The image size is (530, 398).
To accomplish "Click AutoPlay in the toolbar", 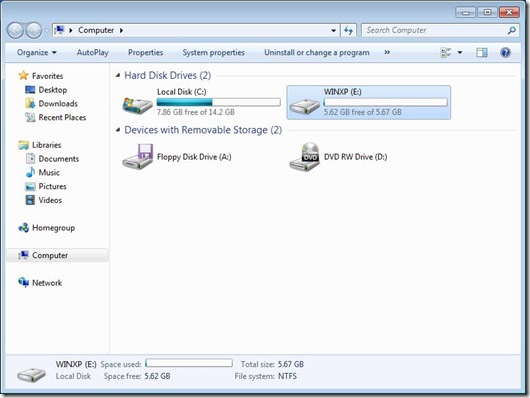I will click(x=93, y=53).
